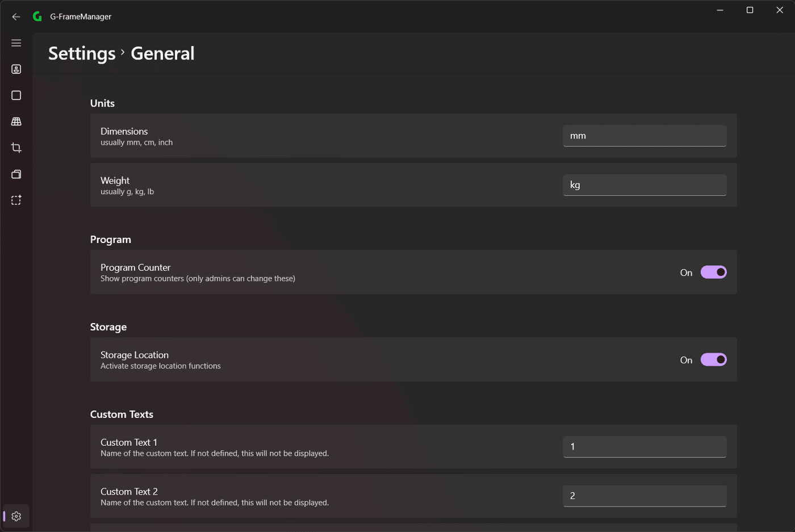The height and width of the screenshot is (532, 795).
Task: Disable the Storage Location switch
Action: 713,359
